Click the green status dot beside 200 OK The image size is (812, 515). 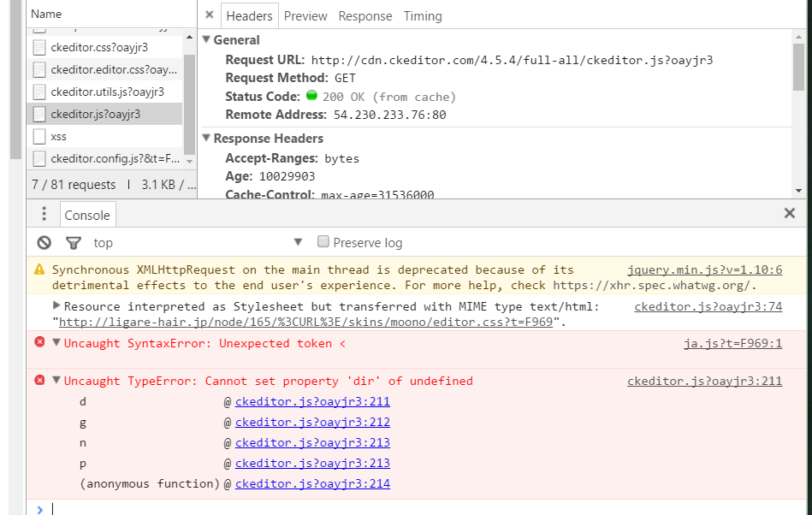click(311, 97)
